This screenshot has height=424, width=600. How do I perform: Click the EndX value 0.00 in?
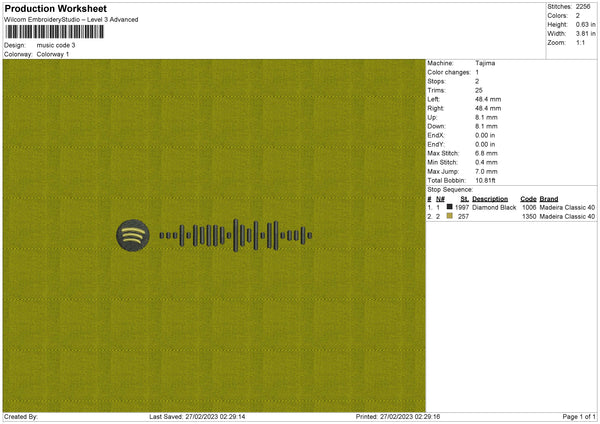[485, 135]
